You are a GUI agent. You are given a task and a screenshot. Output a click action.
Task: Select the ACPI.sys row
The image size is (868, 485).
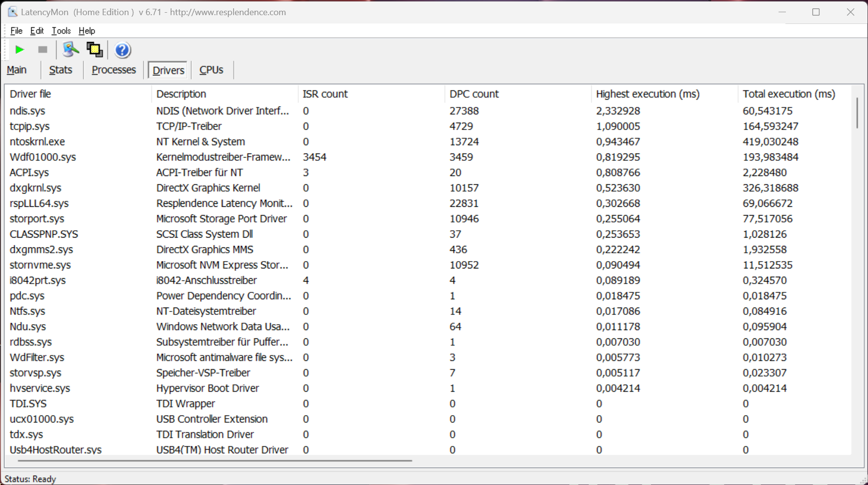pyautogui.click(x=428, y=173)
